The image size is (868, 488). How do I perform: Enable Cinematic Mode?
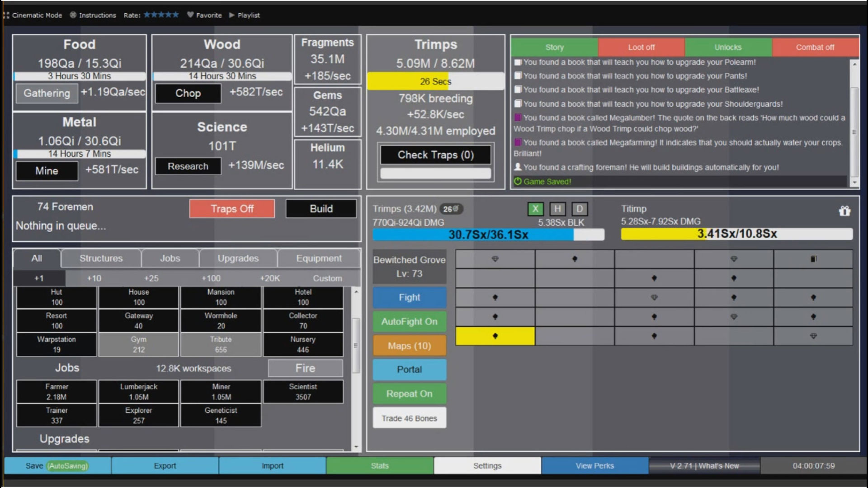tap(33, 15)
